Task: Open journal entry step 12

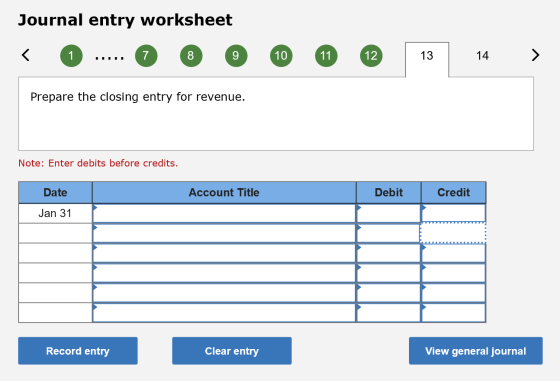Action: (371, 56)
